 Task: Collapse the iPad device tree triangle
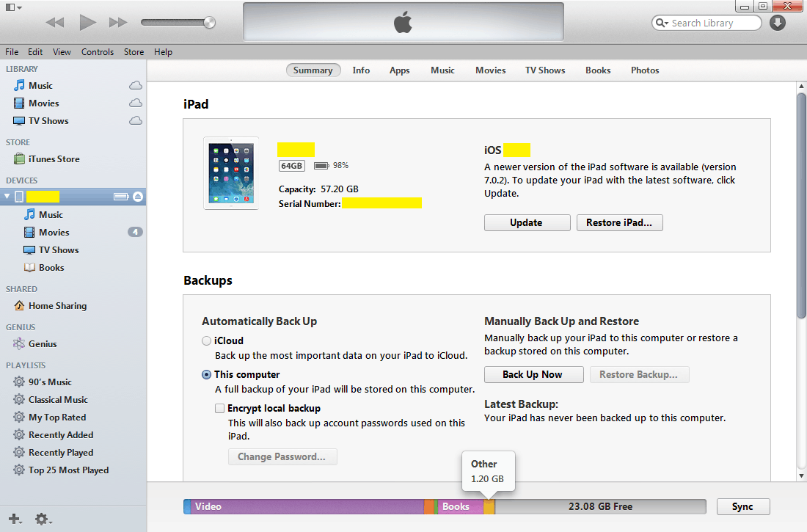tap(7, 196)
